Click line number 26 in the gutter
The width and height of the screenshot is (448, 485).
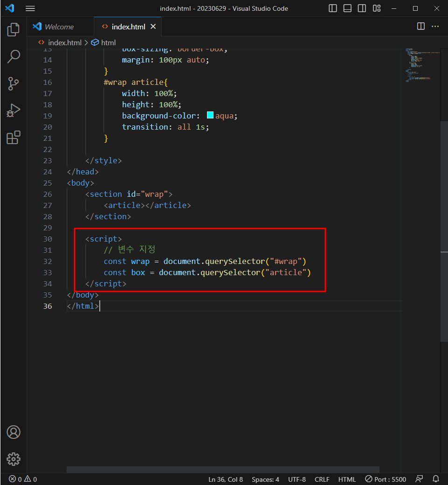tap(48, 194)
